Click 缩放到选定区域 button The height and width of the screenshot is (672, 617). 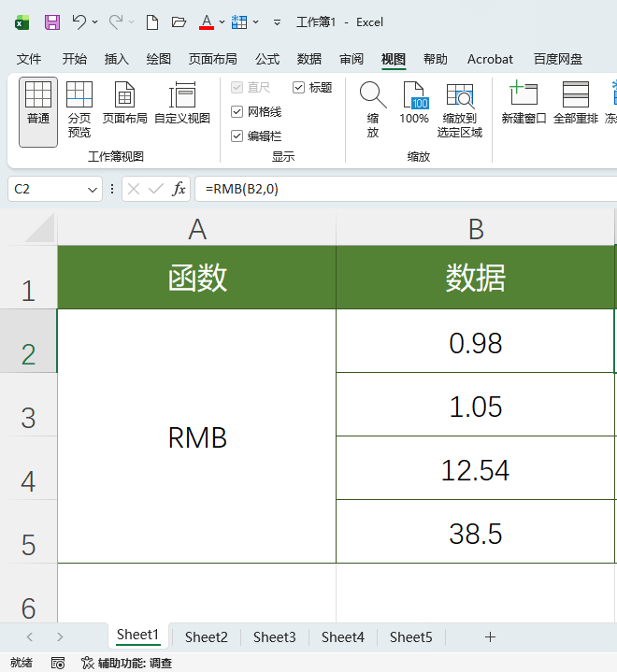pos(460,109)
